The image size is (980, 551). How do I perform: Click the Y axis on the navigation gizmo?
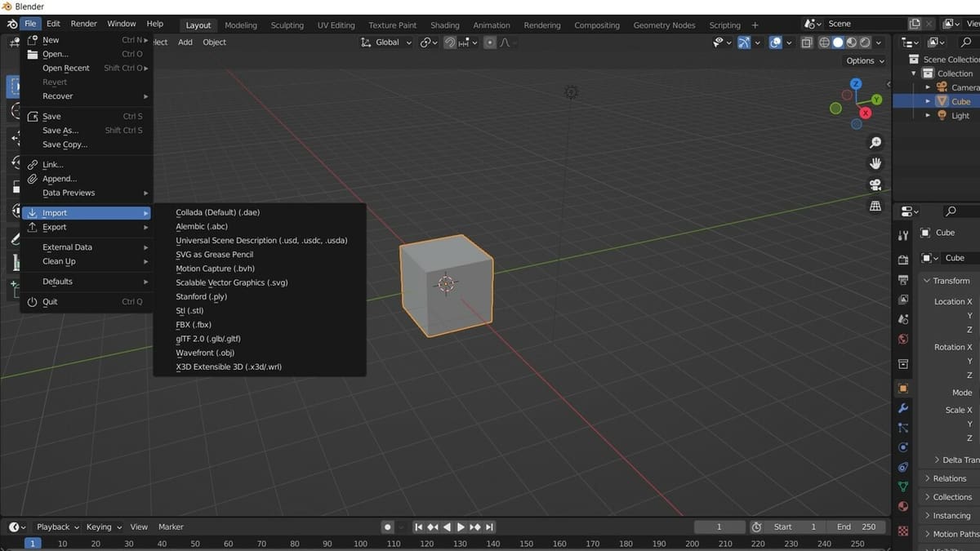pyautogui.click(x=876, y=100)
